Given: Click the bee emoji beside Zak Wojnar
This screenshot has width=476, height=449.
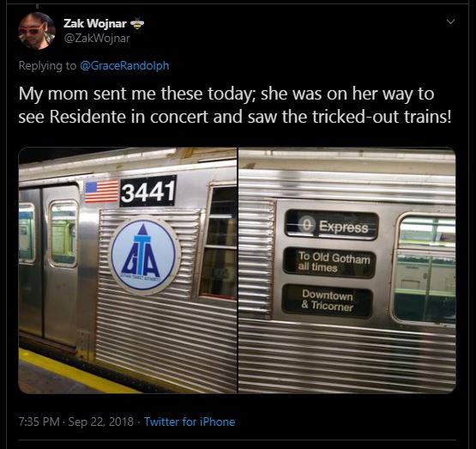Looking at the screenshot, I should point(137,23).
